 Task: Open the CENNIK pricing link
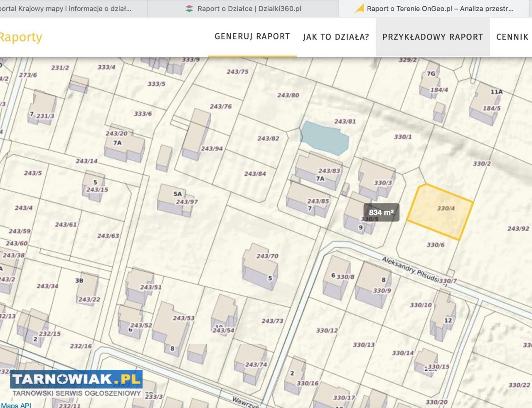(x=512, y=37)
